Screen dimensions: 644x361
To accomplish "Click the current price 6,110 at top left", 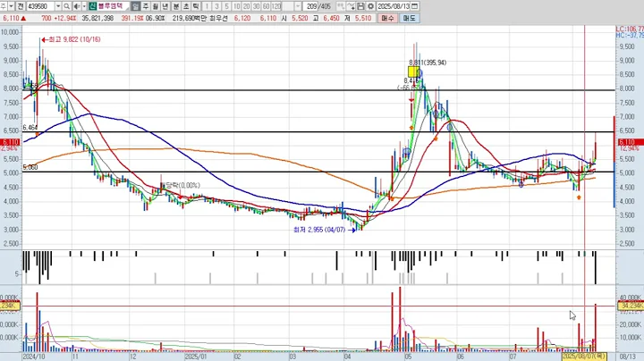I will click(x=11, y=18).
